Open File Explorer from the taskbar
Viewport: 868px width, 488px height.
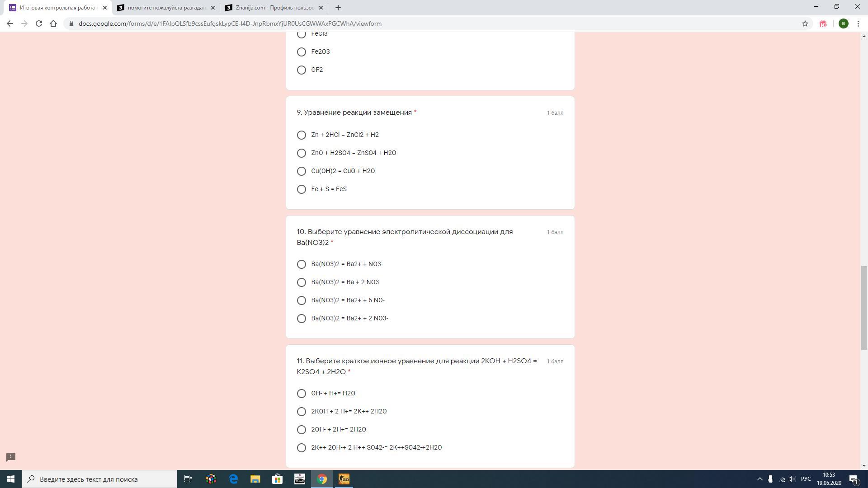pyautogui.click(x=255, y=479)
